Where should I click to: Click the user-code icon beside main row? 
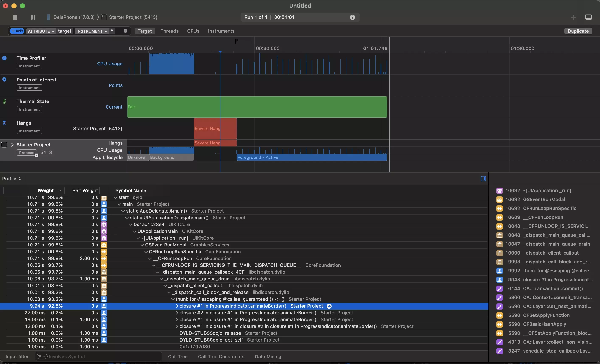104,204
